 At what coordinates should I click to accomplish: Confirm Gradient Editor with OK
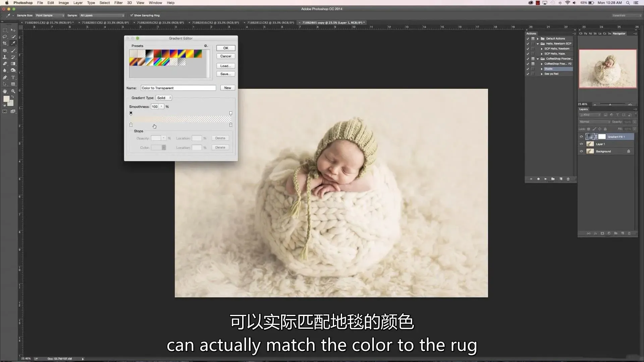[x=226, y=48]
